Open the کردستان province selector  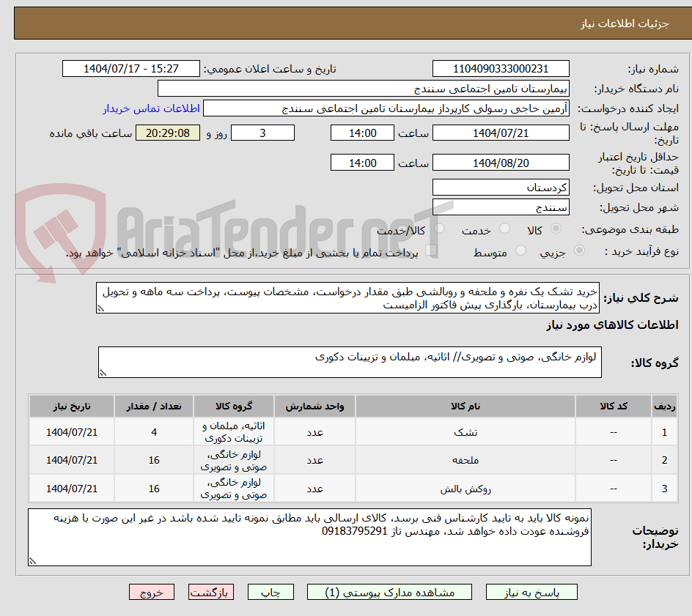click(501, 187)
